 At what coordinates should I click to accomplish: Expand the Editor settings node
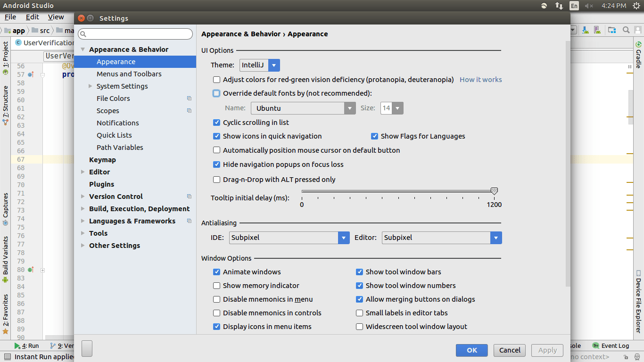(x=83, y=172)
